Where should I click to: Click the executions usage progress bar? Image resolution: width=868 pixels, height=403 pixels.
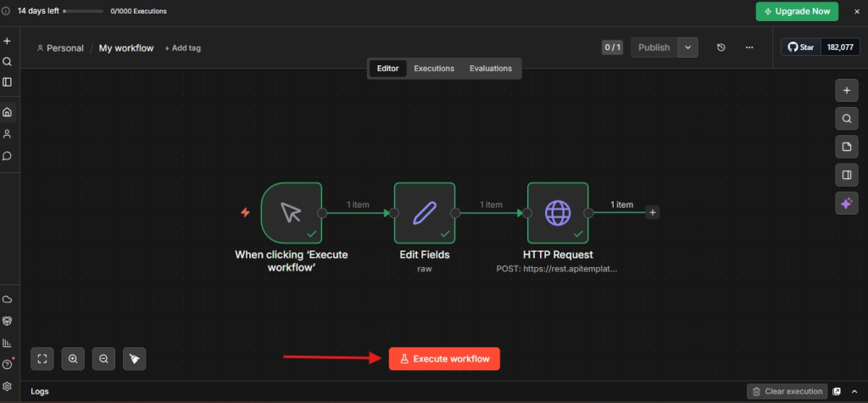[x=82, y=11]
